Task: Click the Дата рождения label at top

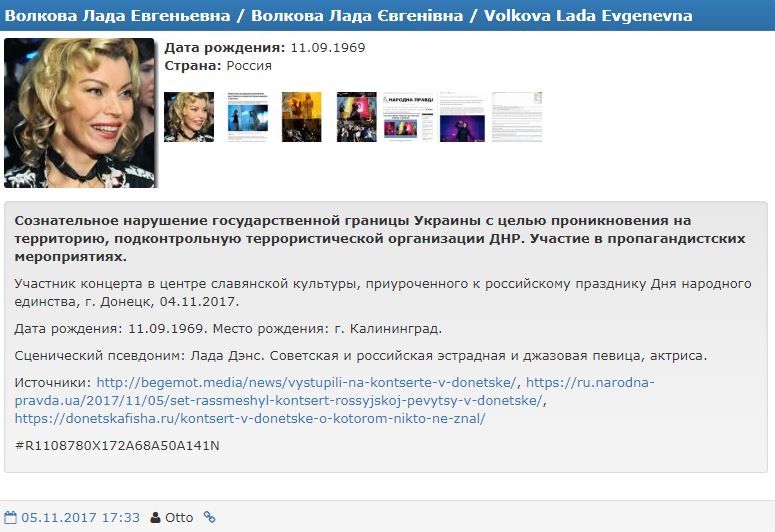Action: 225,47
